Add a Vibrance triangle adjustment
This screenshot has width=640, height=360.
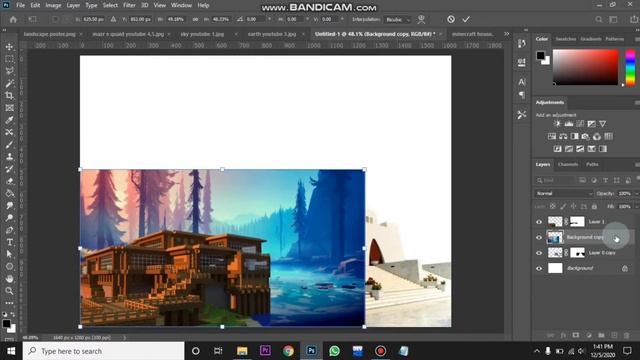tap(602, 124)
